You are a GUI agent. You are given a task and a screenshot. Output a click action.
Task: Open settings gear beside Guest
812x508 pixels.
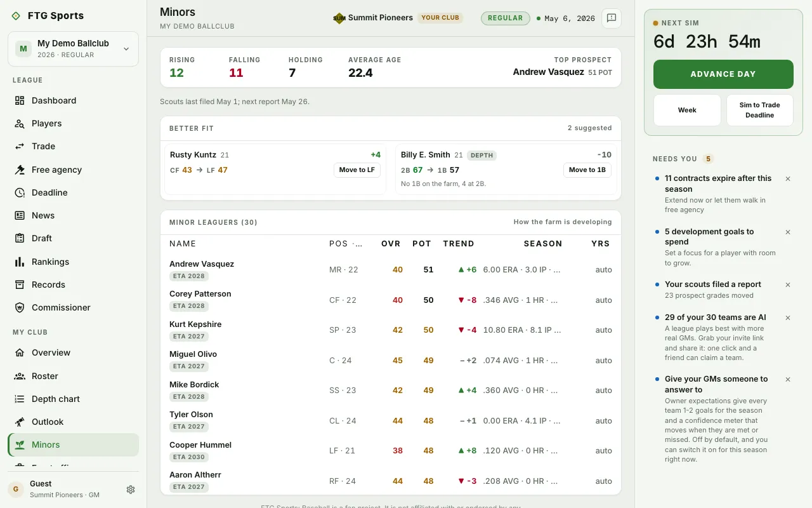tap(131, 490)
